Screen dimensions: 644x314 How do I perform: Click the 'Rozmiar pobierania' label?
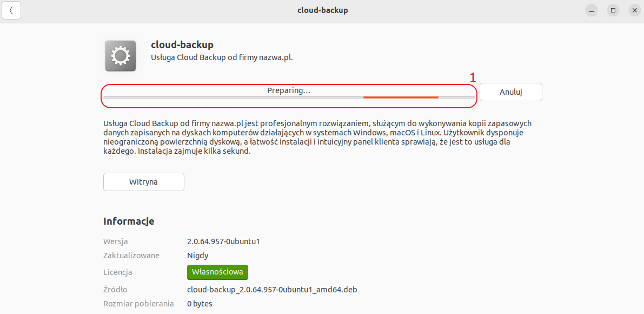click(138, 304)
